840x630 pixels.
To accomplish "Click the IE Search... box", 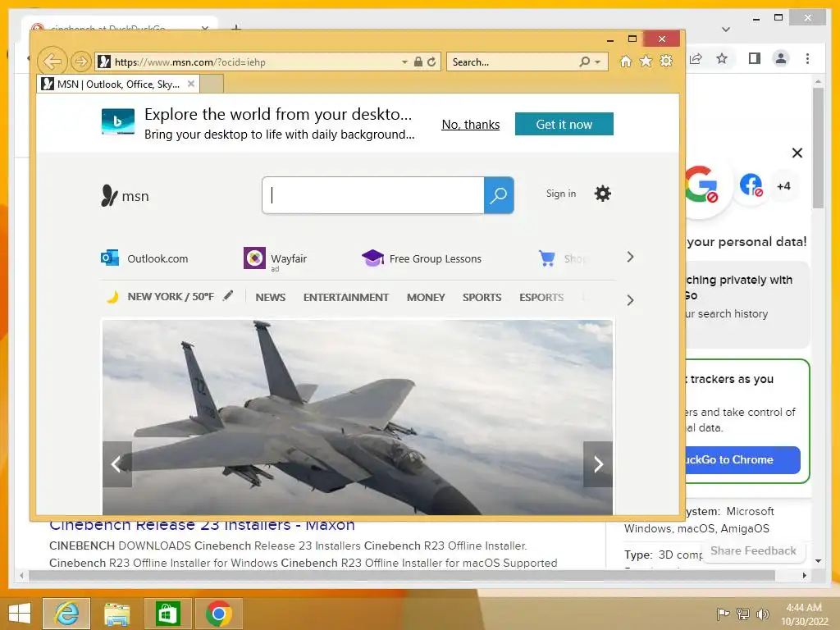I will coord(514,62).
